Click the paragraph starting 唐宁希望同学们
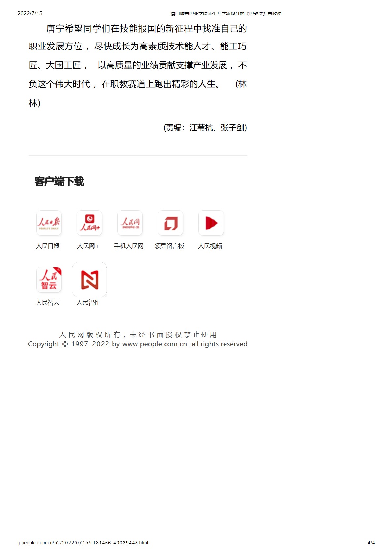Screen dimensions: 392x555 138,66
